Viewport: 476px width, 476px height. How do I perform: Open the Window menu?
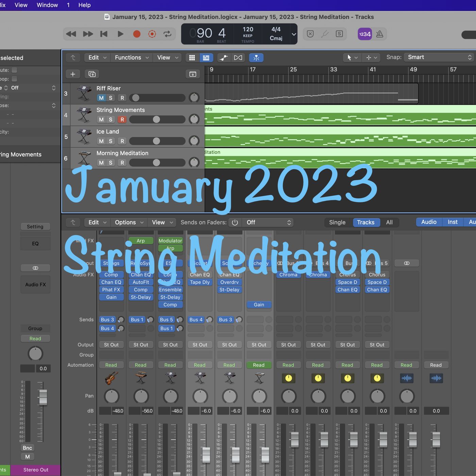pos(47,5)
